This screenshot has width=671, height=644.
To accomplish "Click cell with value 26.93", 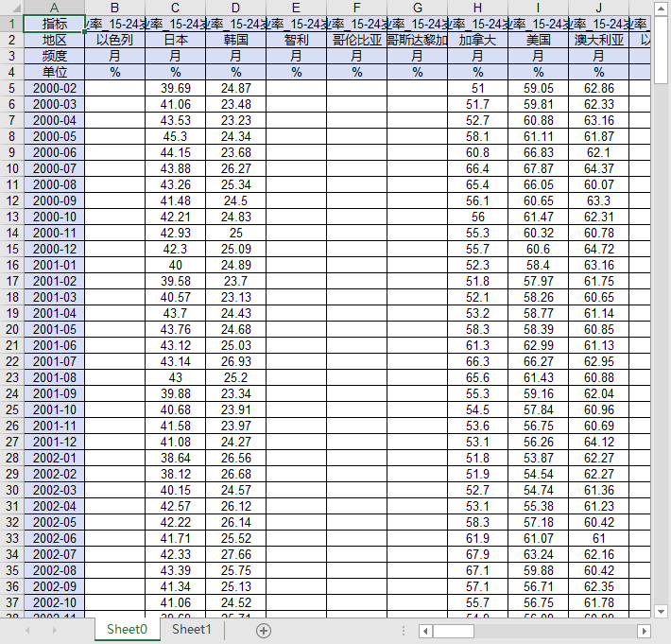I will 235,361.
